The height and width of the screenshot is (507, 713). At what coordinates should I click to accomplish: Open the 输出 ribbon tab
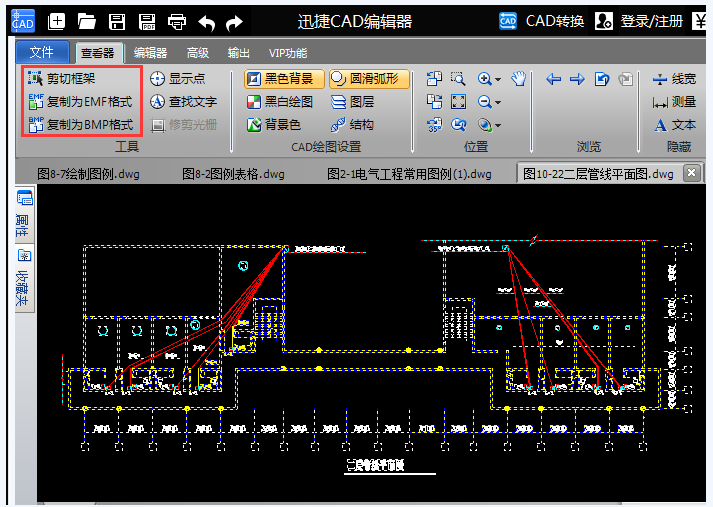point(239,53)
